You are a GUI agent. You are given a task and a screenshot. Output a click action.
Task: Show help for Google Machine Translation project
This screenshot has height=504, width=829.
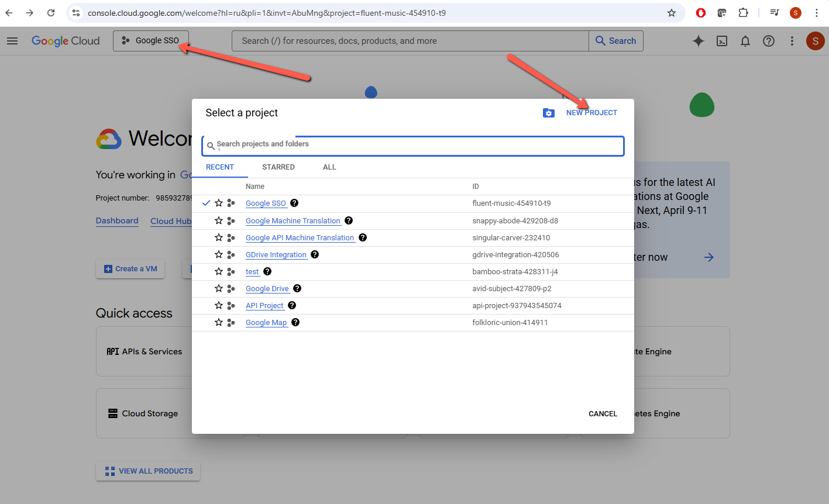(x=349, y=220)
